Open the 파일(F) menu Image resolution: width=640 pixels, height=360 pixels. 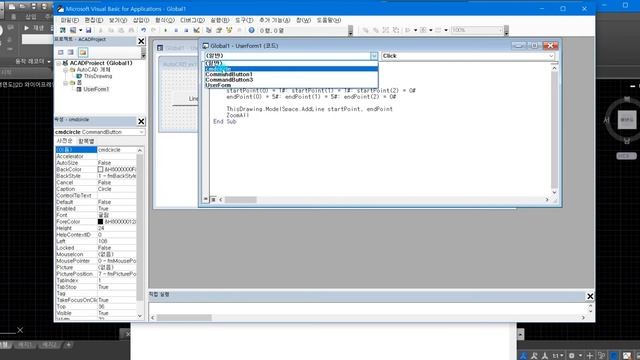pyautogui.click(x=70, y=20)
